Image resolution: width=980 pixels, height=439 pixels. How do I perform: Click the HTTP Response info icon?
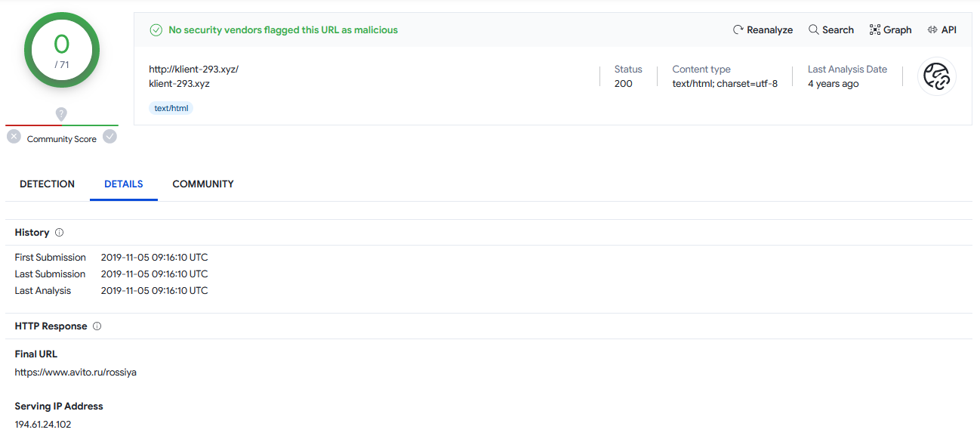pyautogui.click(x=97, y=326)
